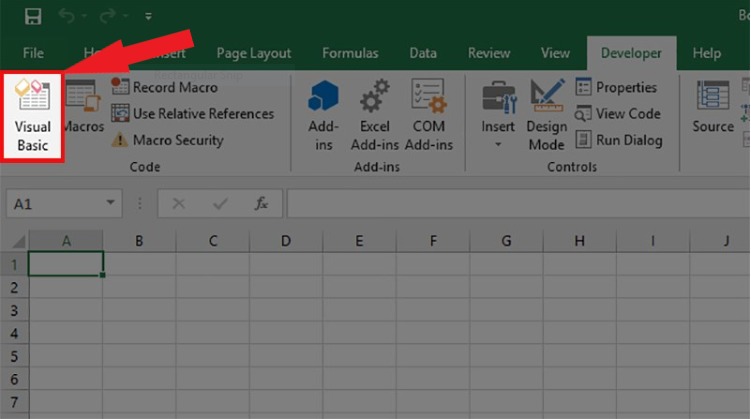The width and height of the screenshot is (751, 419).
Task: Open Macro Security settings
Action: 168,140
